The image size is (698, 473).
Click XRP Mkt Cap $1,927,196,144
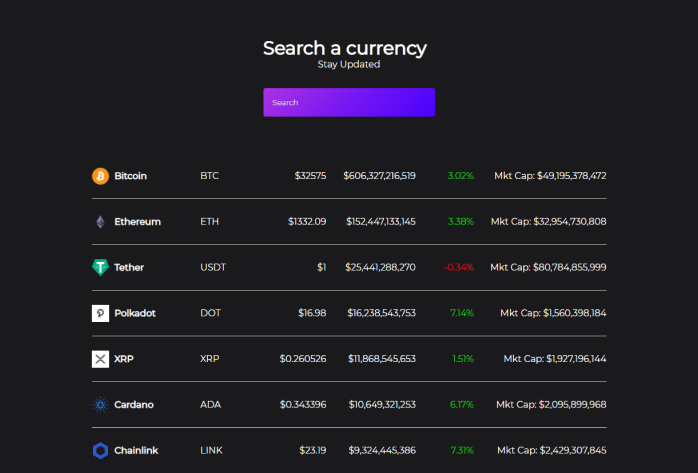555,359
